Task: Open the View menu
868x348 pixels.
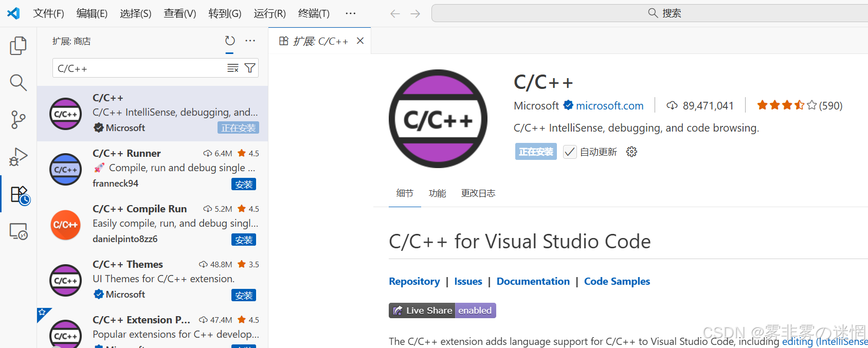Action: click(180, 13)
